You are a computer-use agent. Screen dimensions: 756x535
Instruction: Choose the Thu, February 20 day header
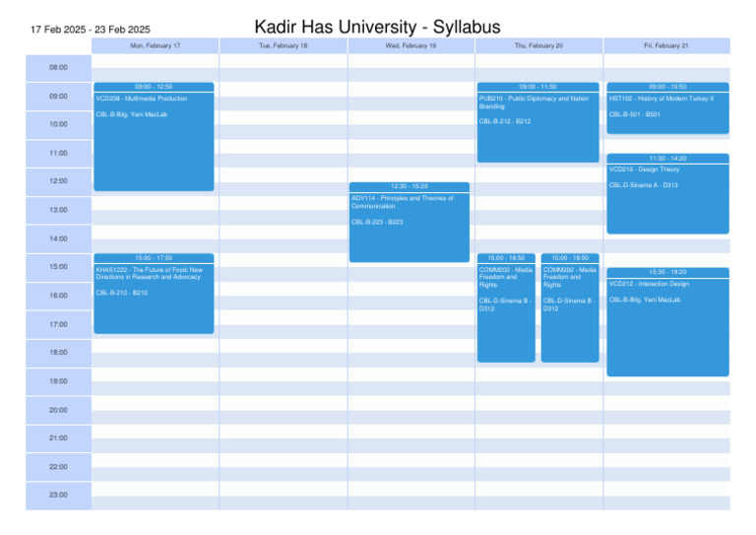point(538,46)
